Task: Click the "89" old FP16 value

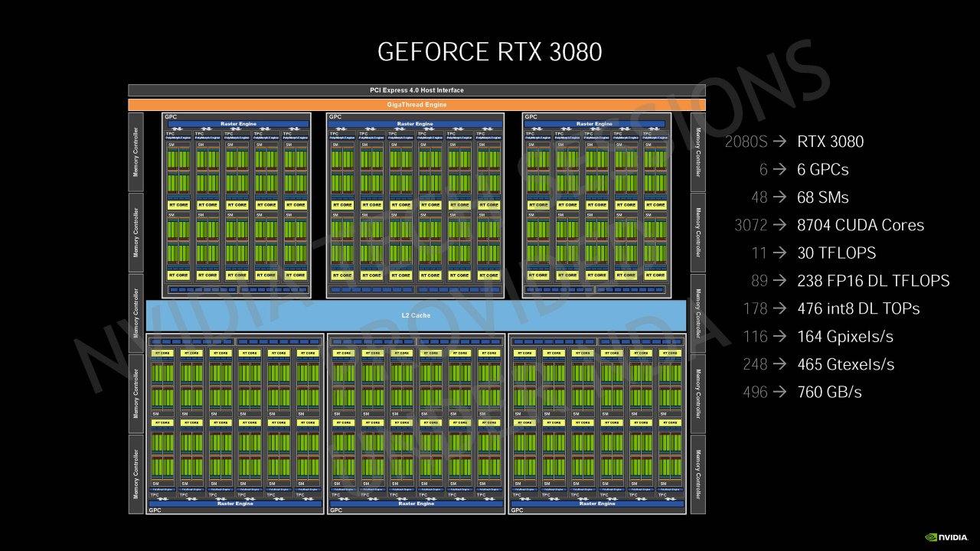Action: (759, 281)
